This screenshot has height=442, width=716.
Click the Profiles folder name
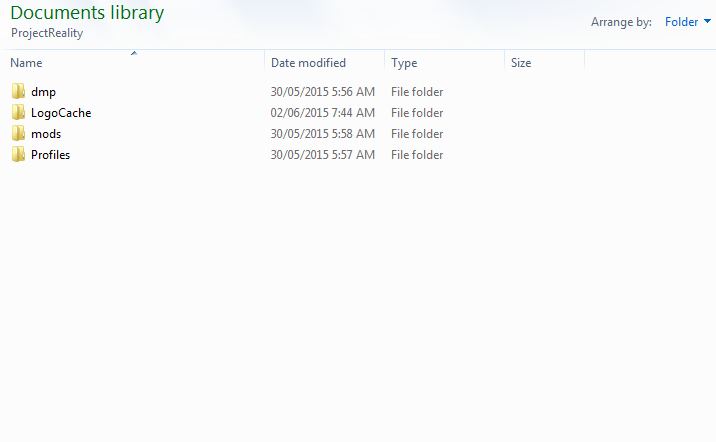pyautogui.click(x=51, y=155)
